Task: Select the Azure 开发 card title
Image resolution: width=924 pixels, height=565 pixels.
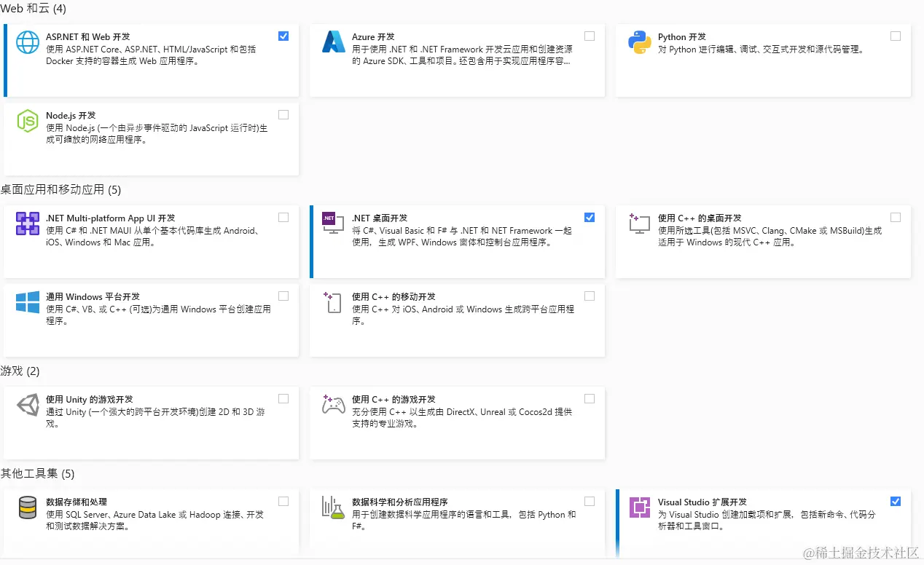Action: tap(373, 36)
